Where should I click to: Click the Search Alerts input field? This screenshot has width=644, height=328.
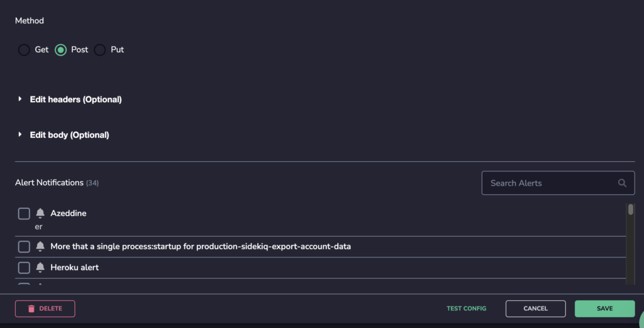[558, 183]
